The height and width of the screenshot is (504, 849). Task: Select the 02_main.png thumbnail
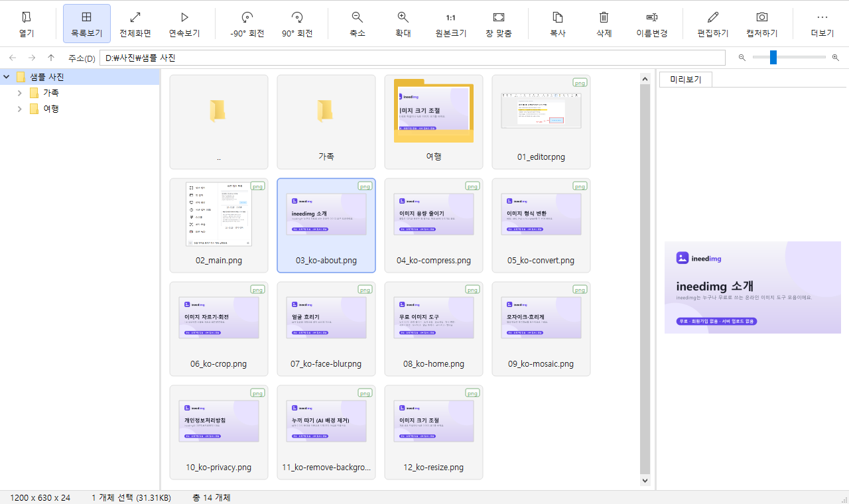click(x=219, y=225)
